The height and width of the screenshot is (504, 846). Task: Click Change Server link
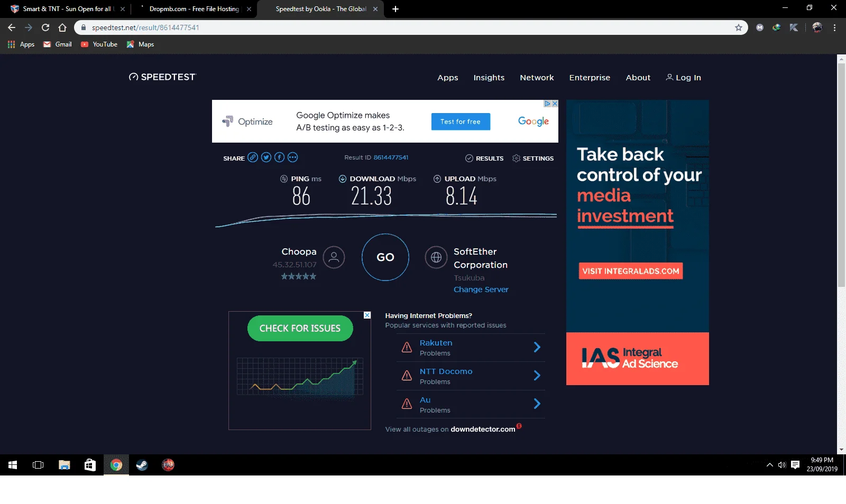(x=481, y=290)
